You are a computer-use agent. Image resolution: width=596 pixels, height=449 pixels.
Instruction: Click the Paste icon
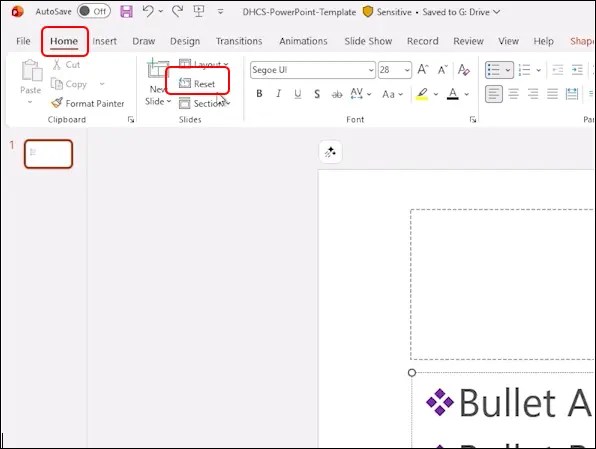pos(32,70)
